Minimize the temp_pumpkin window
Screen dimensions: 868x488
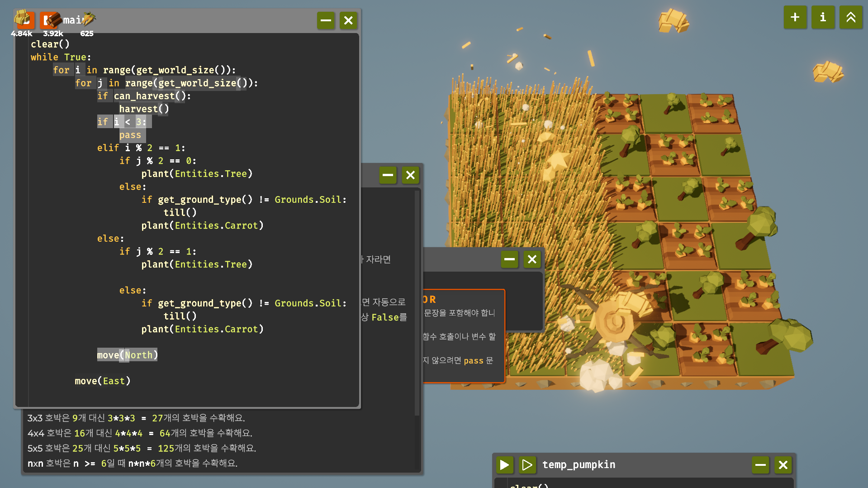click(760, 464)
